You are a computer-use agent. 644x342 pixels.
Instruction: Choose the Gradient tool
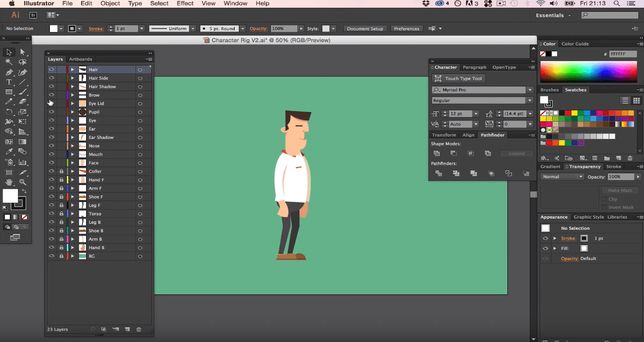pos(22,142)
